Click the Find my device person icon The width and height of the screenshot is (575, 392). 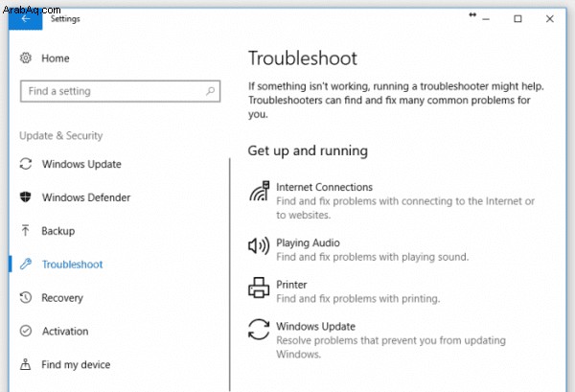coord(25,364)
